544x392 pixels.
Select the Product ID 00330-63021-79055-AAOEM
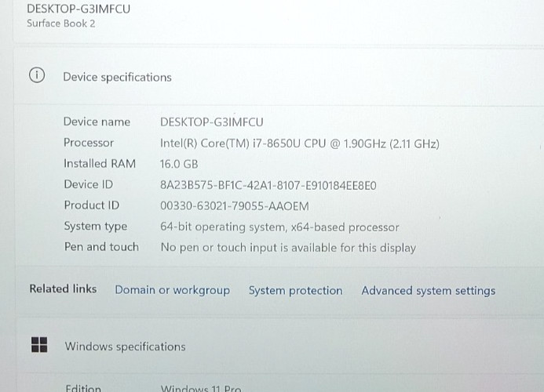235,206
